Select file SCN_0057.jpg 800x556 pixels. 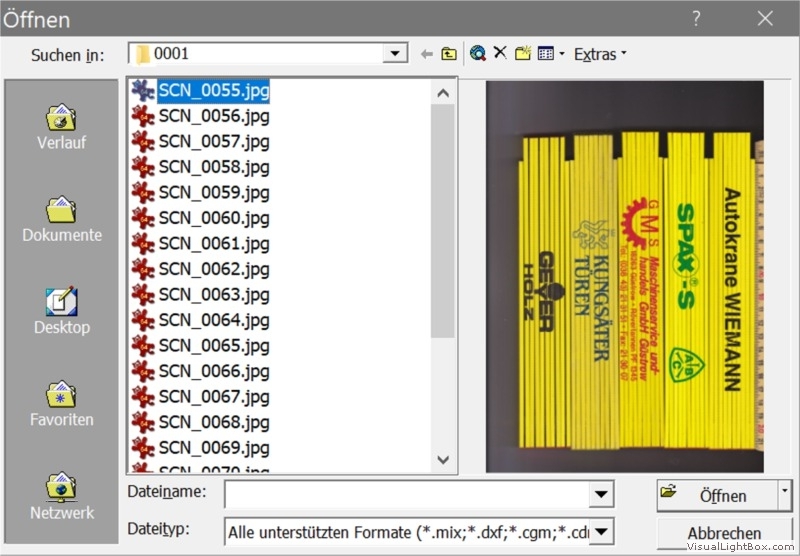(x=214, y=142)
